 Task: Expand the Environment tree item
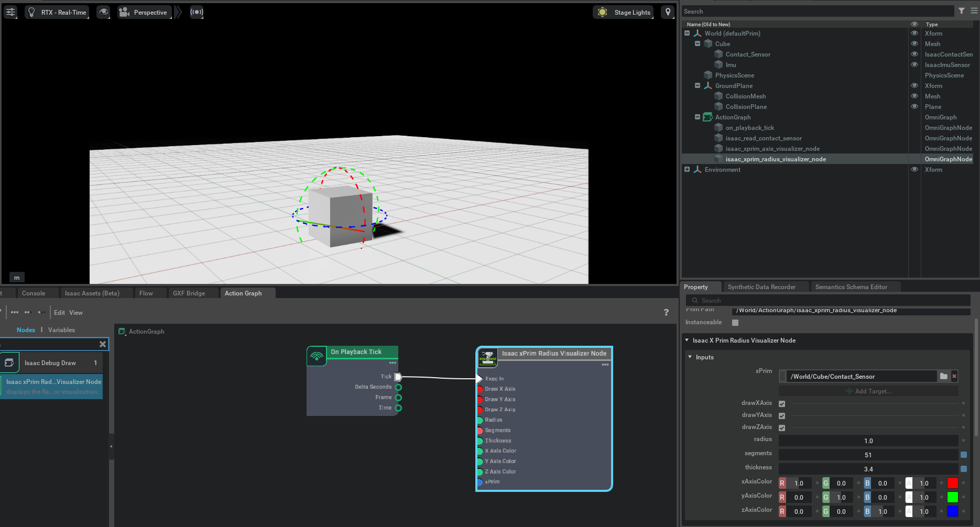tap(687, 170)
